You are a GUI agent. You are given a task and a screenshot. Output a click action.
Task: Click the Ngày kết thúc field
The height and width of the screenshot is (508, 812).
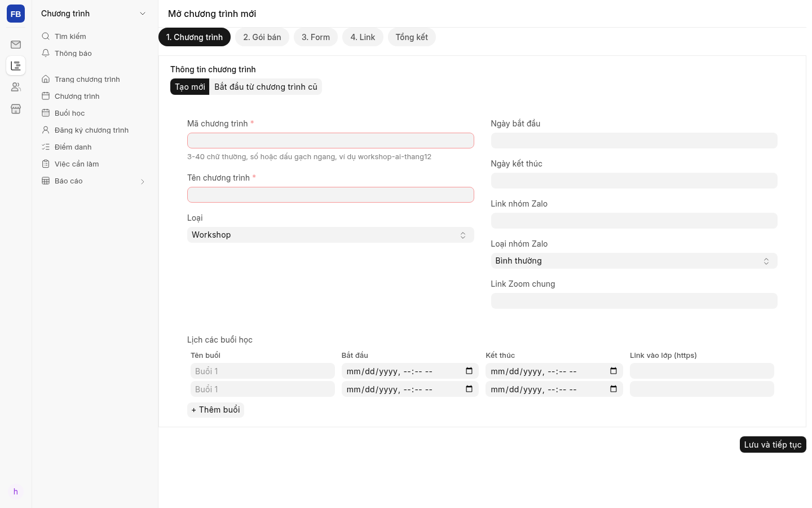(x=634, y=181)
